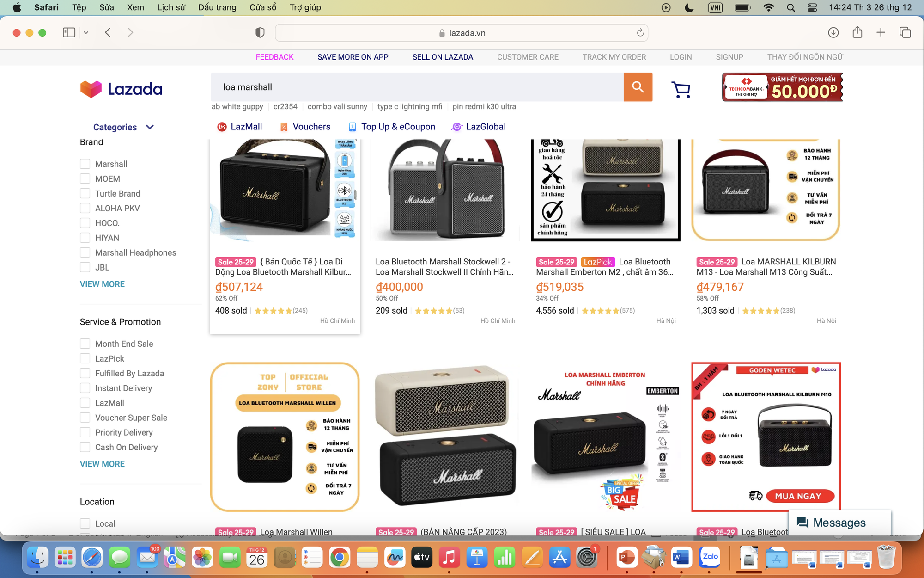Image resolution: width=924 pixels, height=578 pixels.
Task: Check the Month End Sale option
Action: tap(85, 344)
